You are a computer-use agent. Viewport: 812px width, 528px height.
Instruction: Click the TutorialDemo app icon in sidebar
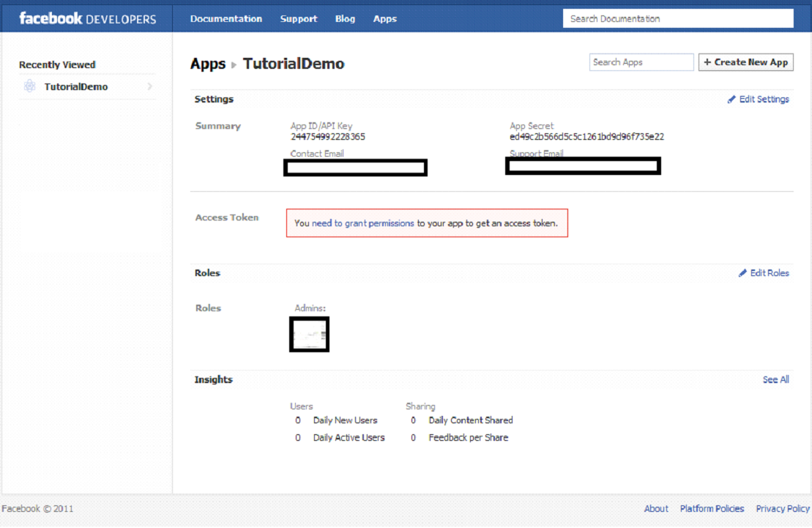pyautogui.click(x=30, y=86)
